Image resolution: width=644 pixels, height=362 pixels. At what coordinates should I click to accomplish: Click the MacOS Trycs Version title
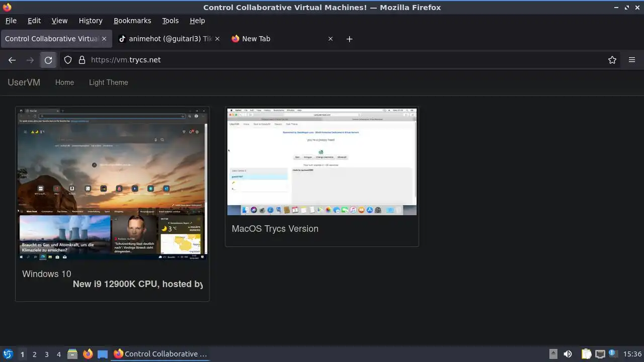275,229
